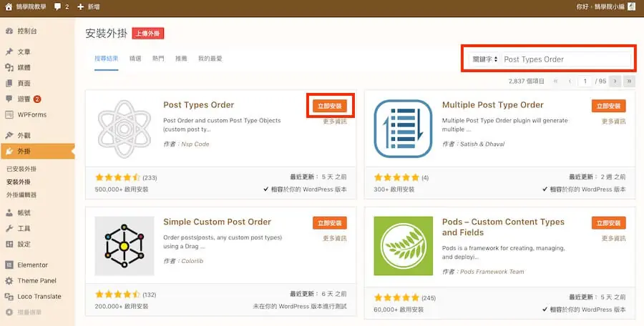This screenshot has width=644, height=326.
Task: Click the 工具 wrench icon in the sidebar
Action: click(9, 228)
